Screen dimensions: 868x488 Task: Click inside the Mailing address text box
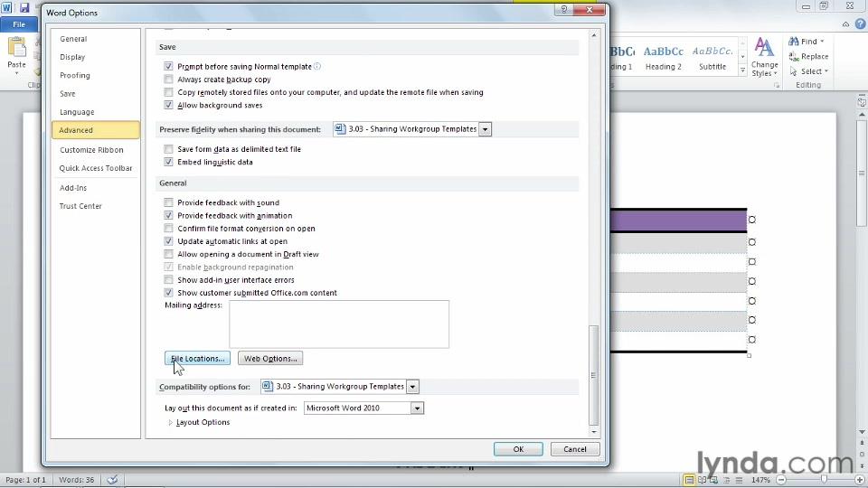click(x=339, y=324)
